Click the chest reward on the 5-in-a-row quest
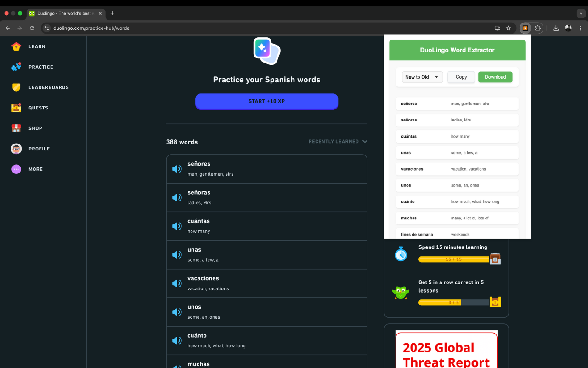This screenshot has width=588, height=368. pyautogui.click(x=495, y=302)
